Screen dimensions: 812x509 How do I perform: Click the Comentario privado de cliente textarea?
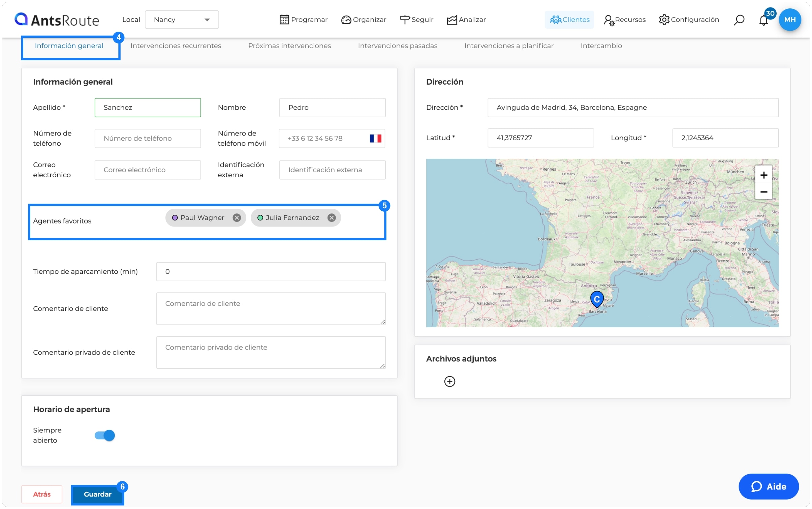click(x=271, y=352)
